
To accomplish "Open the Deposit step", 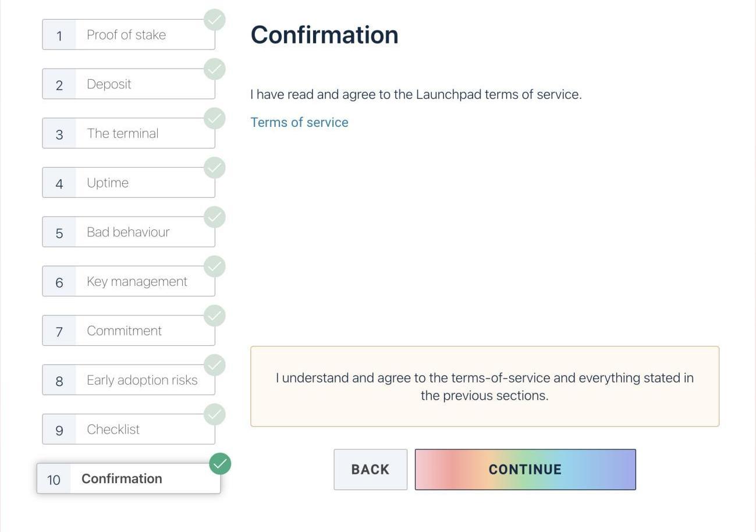I will 129,84.
